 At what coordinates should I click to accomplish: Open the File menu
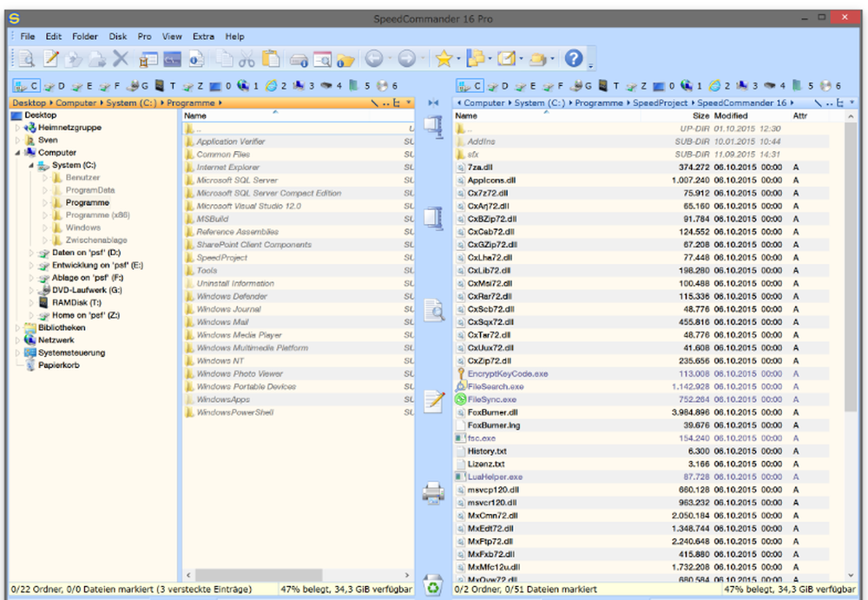[x=27, y=36]
